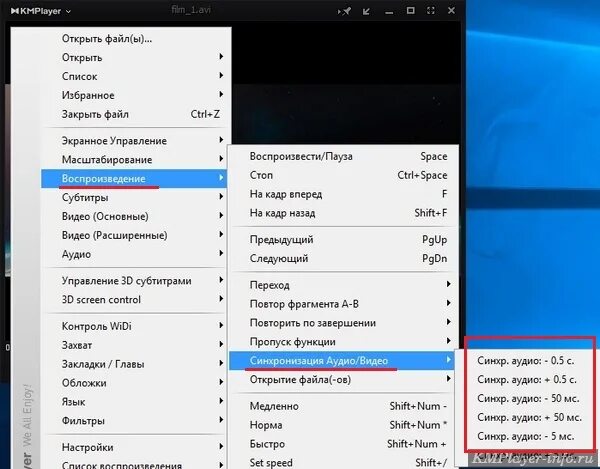Image resolution: width=600 pixels, height=469 pixels.
Task: Open 'Открытие файла(-ов)' submenu
Action: [342, 379]
